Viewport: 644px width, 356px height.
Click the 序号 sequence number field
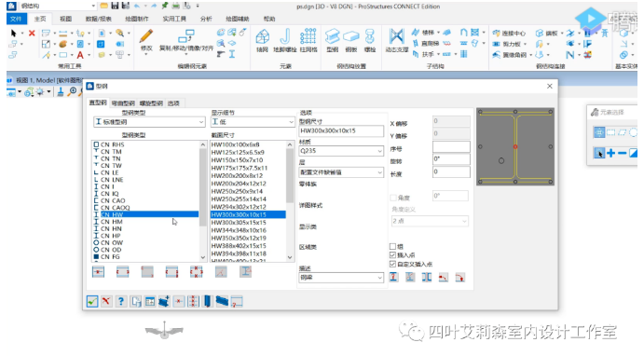(451, 147)
